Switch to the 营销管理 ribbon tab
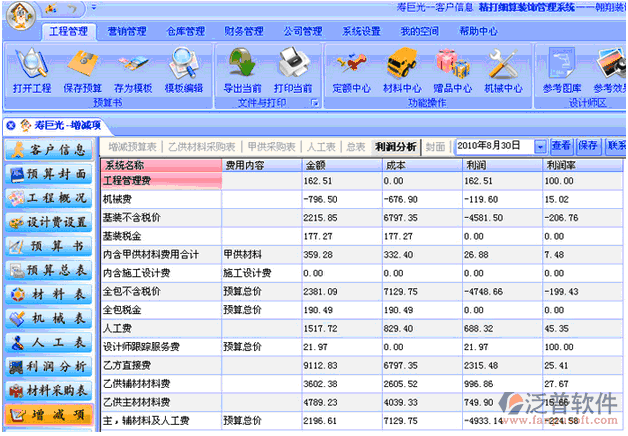The height and width of the screenshot is (436, 628). click(128, 31)
